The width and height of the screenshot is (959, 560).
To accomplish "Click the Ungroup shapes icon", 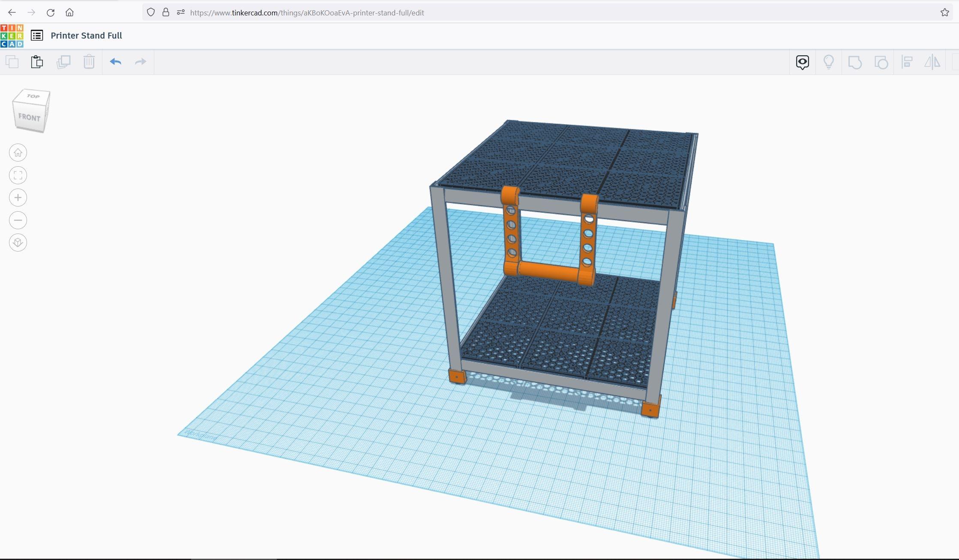I will click(881, 62).
